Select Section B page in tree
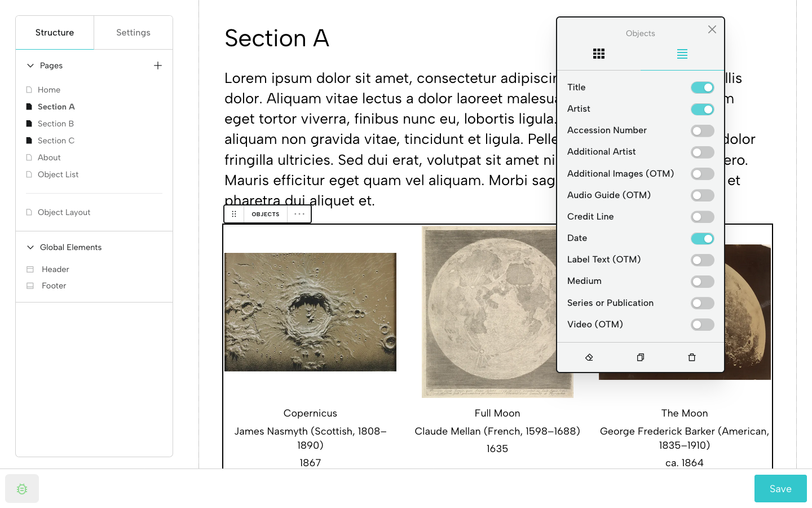The image size is (812, 508). [x=56, y=124]
